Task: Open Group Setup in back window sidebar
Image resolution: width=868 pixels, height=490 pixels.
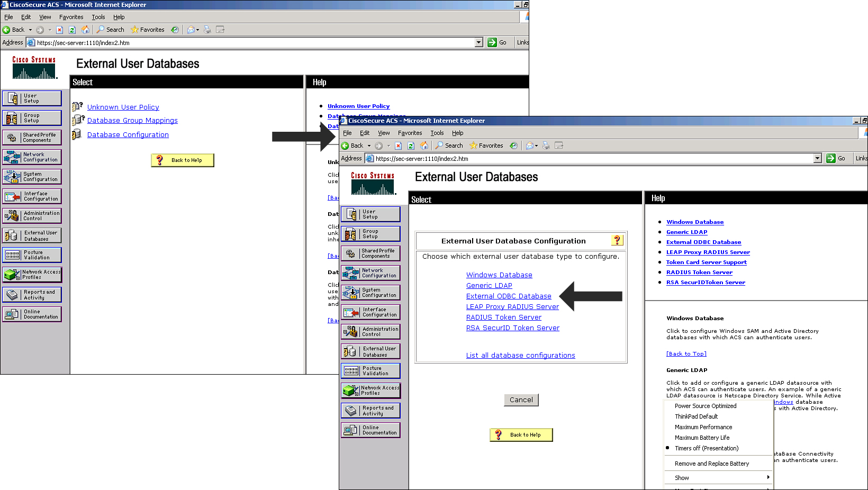Action: [x=32, y=118]
